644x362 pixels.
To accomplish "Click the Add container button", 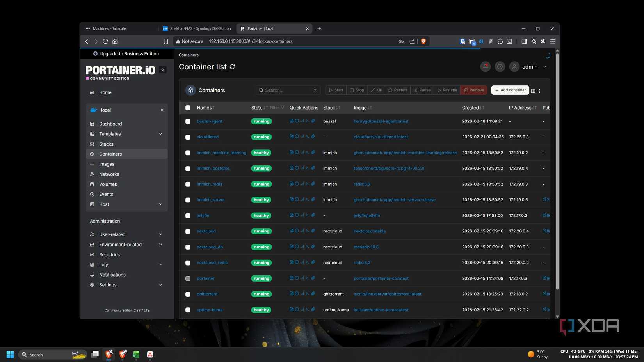I will pyautogui.click(x=510, y=90).
